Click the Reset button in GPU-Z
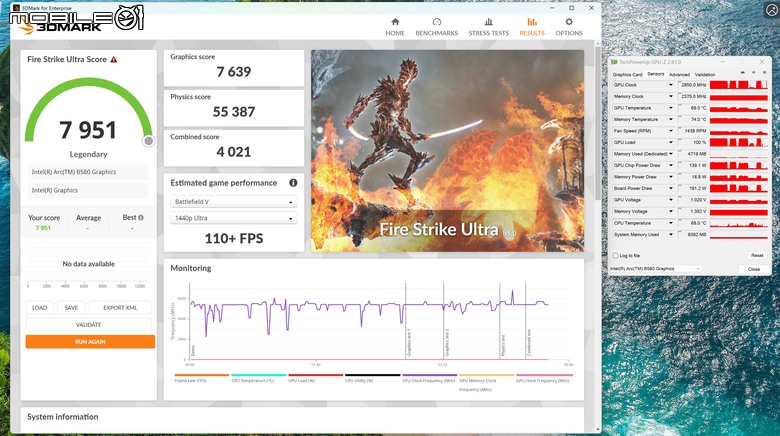This screenshot has width=780, height=436. point(757,255)
